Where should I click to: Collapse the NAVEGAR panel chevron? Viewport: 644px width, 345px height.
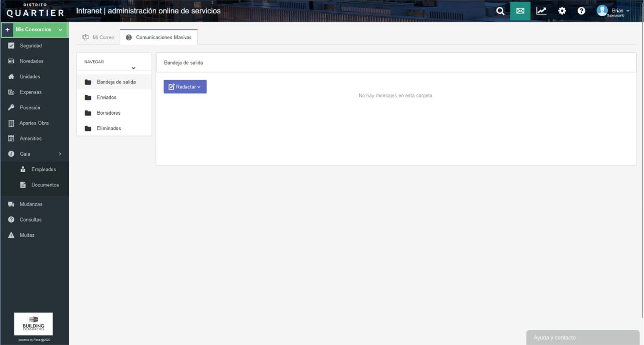click(x=133, y=68)
